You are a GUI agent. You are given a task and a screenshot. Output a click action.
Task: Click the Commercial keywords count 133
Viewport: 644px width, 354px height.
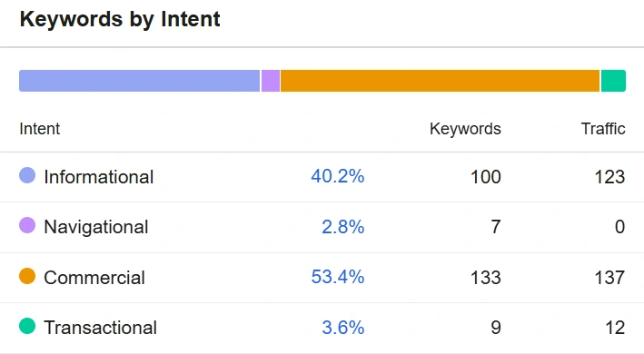coord(485,278)
